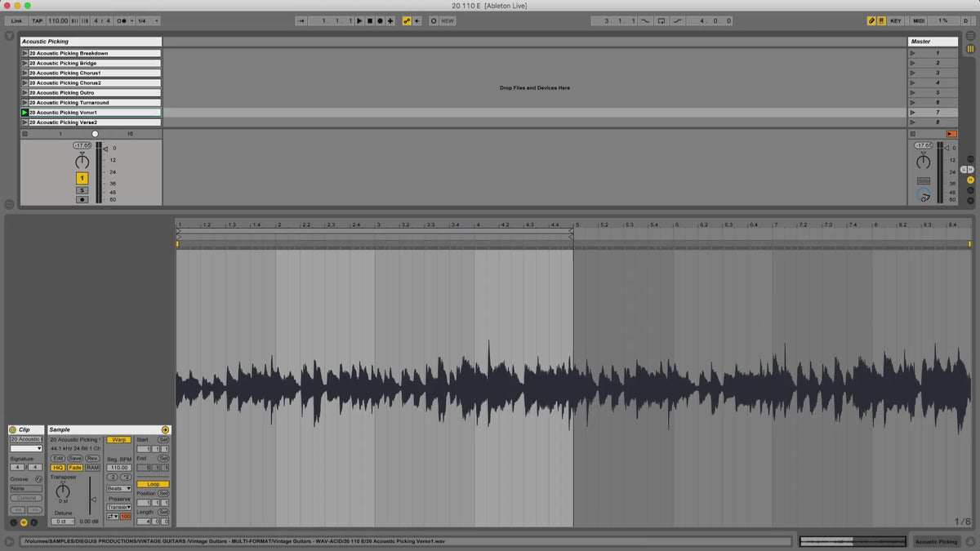The width and height of the screenshot is (980, 551).
Task: Click the Master track Solo/Cue button
Action: [x=923, y=180]
